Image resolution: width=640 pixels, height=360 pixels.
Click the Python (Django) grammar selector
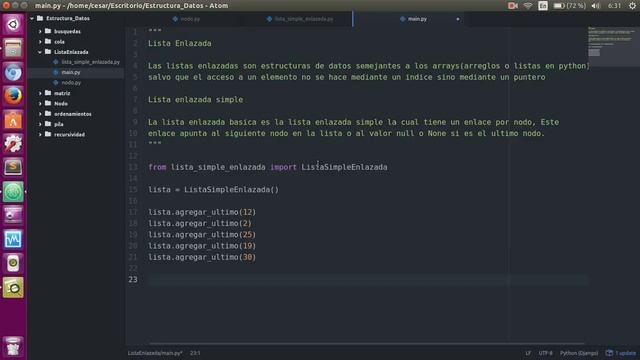pyautogui.click(x=579, y=353)
